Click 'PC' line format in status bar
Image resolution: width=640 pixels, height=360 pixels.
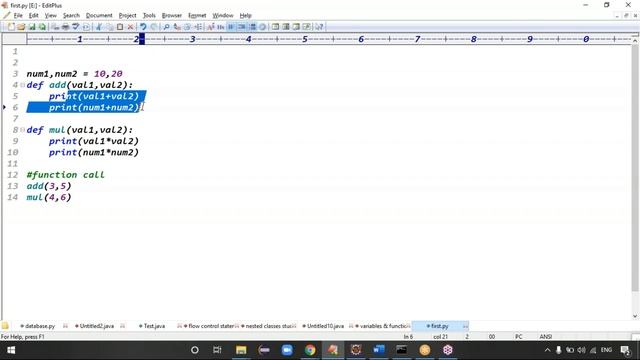518,337
